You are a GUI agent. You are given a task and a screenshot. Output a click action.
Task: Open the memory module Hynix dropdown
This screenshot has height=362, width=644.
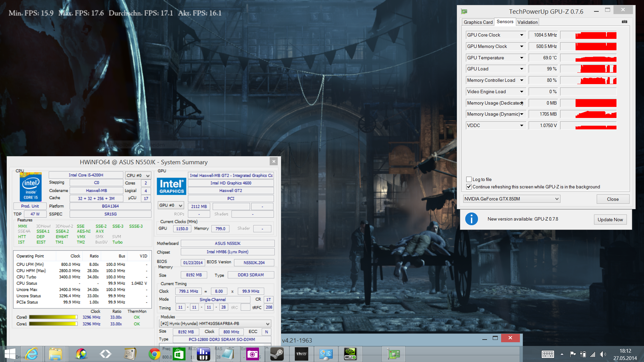pyautogui.click(x=215, y=323)
